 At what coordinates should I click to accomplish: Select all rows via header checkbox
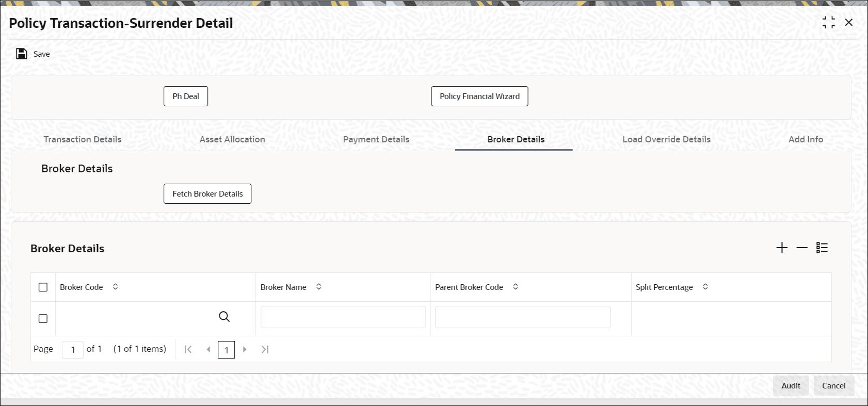43,287
